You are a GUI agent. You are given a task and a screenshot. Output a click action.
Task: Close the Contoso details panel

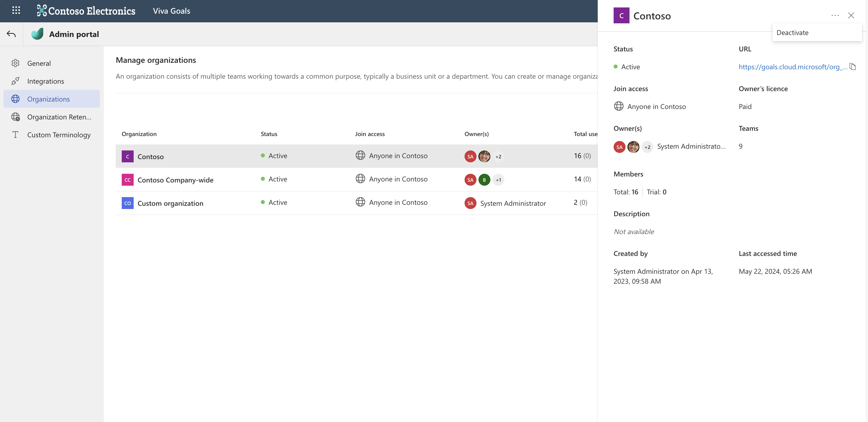click(x=851, y=15)
